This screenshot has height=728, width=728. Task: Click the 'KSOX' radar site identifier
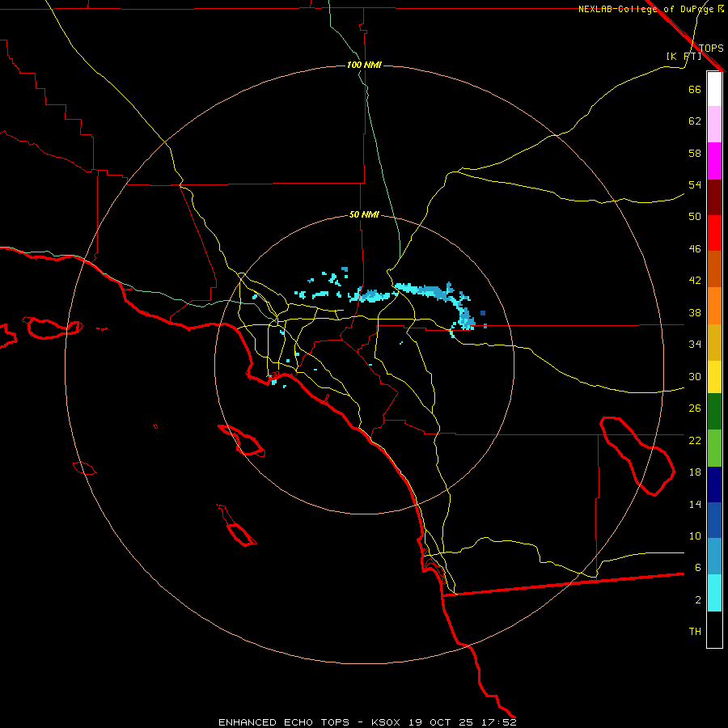(x=385, y=722)
